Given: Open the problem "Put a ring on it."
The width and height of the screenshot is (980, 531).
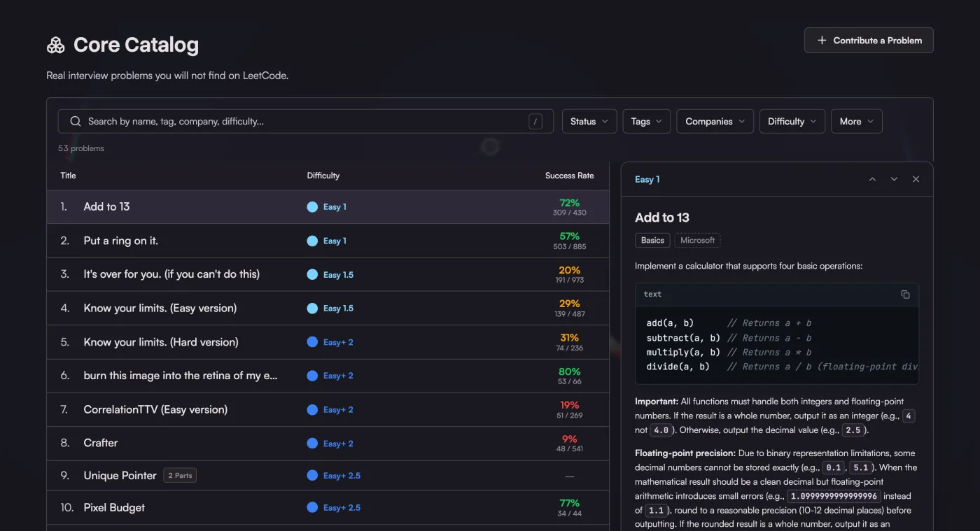Looking at the screenshot, I should [x=121, y=241].
